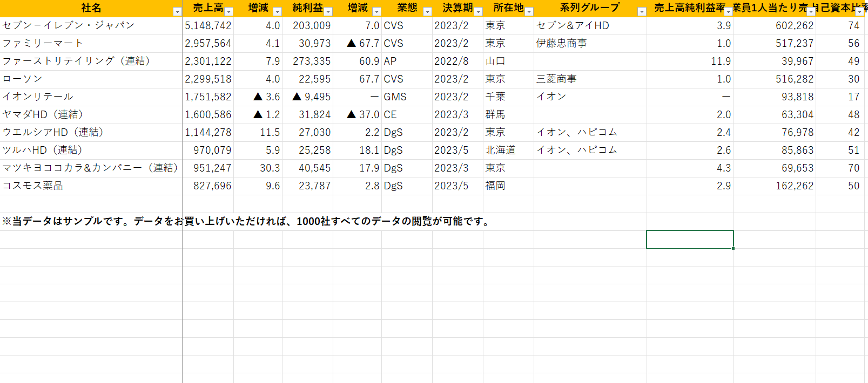Show filter options for 系列グループ

[642, 11]
